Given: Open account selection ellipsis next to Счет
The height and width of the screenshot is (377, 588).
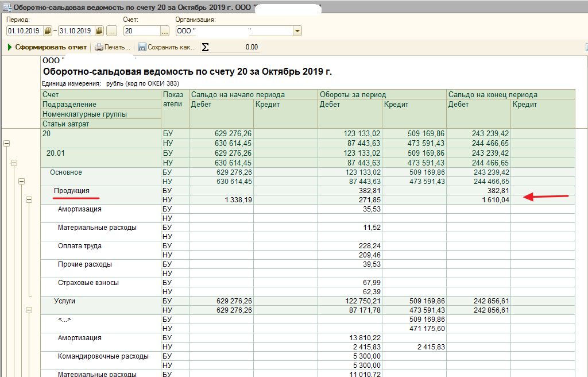Looking at the screenshot, I should point(164,31).
